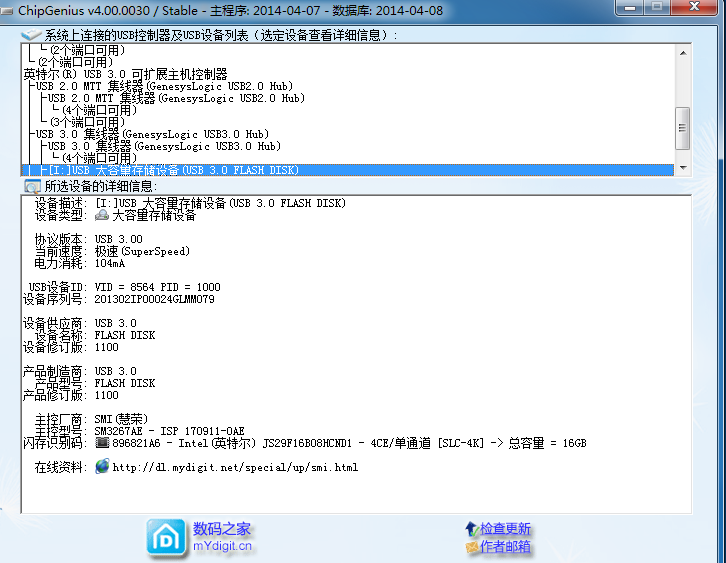
Task: Click the device list scroll up arrow
Action: 683,53
